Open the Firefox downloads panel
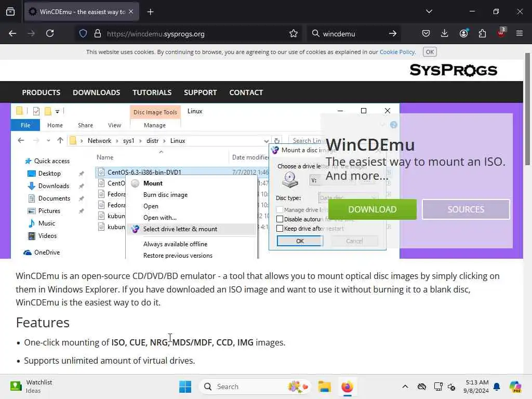Screen dimensions: 532x399 [445, 33]
